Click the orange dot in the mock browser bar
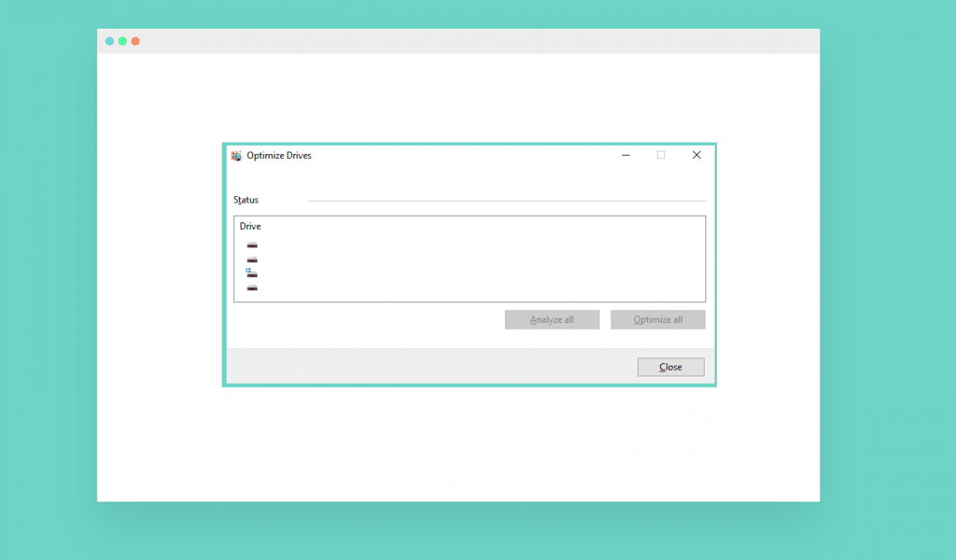Image resolution: width=956 pixels, height=560 pixels. (x=135, y=41)
